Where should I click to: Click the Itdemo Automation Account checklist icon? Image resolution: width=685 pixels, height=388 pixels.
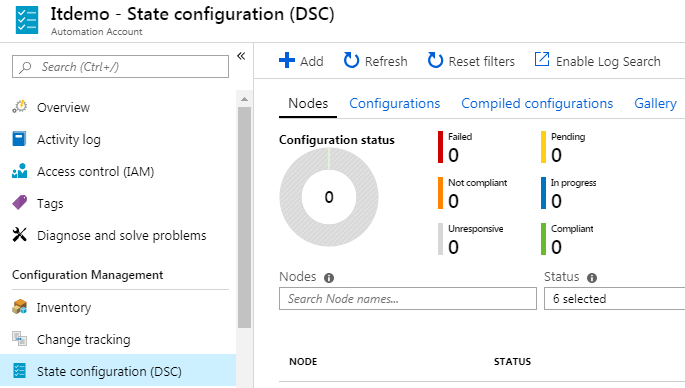pyautogui.click(x=27, y=20)
